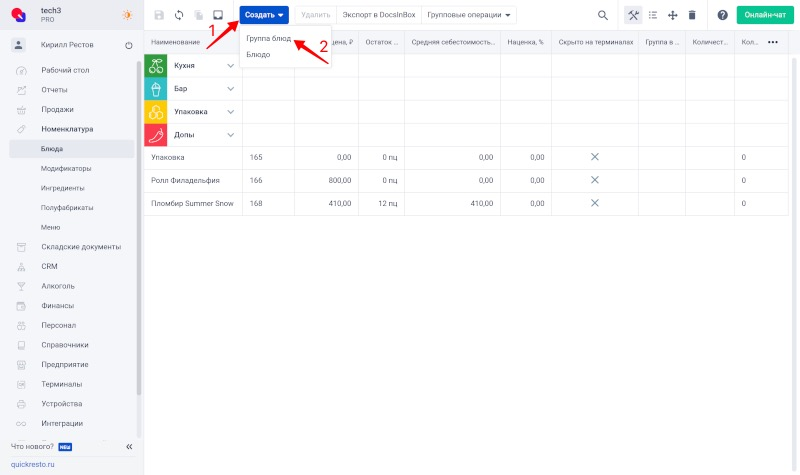800x475 pixels.
Task: Select Блюдо menu entry
Action: (x=258, y=55)
